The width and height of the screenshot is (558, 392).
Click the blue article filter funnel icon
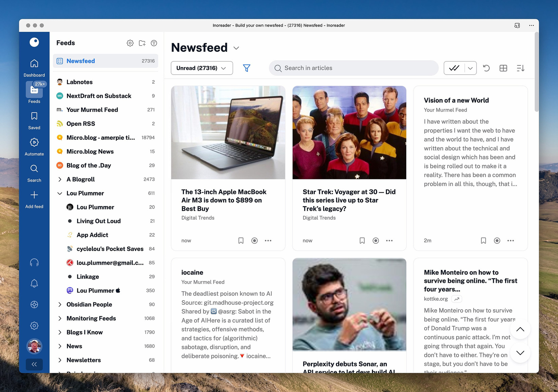pos(247,68)
